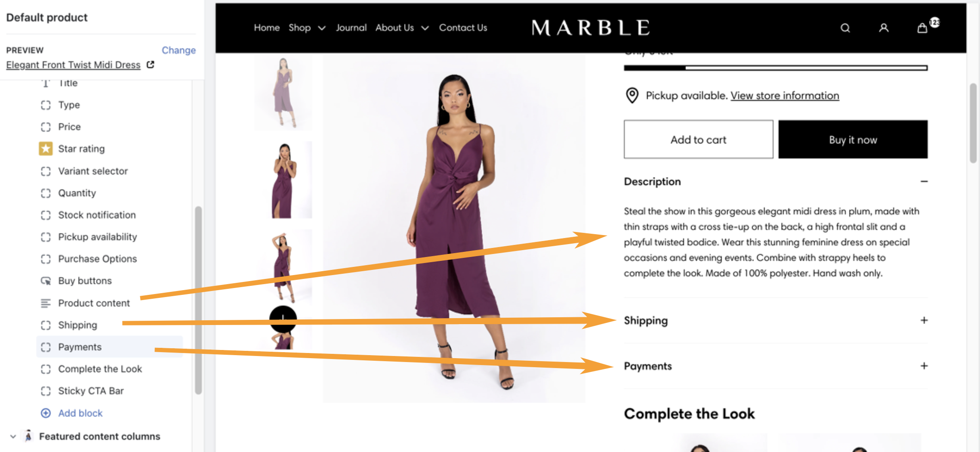Expand the Shipping accordion with plus sign
Screen dimensions: 980x452
[x=924, y=320]
